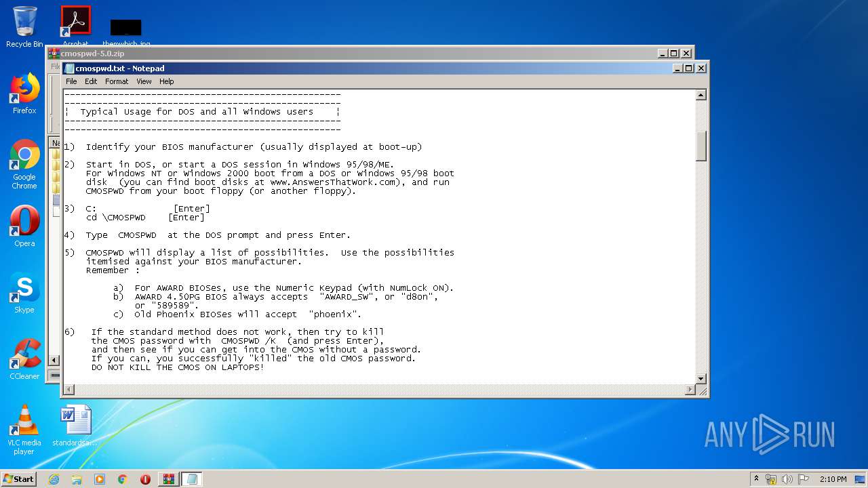Open the View menu in Notepad
This screenshot has width=868, height=488.
144,81
